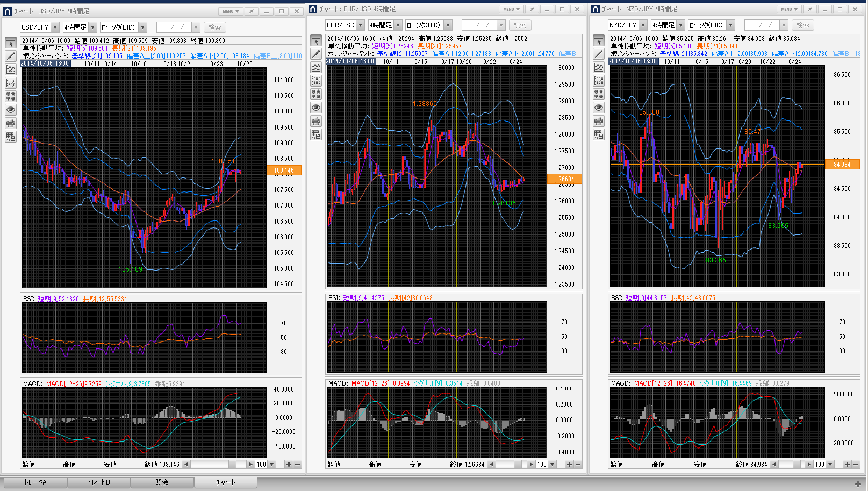This screenshot has width=868, height=491.
Task: Click the print icon in EUR/USD chart
Action: [316, 121]
